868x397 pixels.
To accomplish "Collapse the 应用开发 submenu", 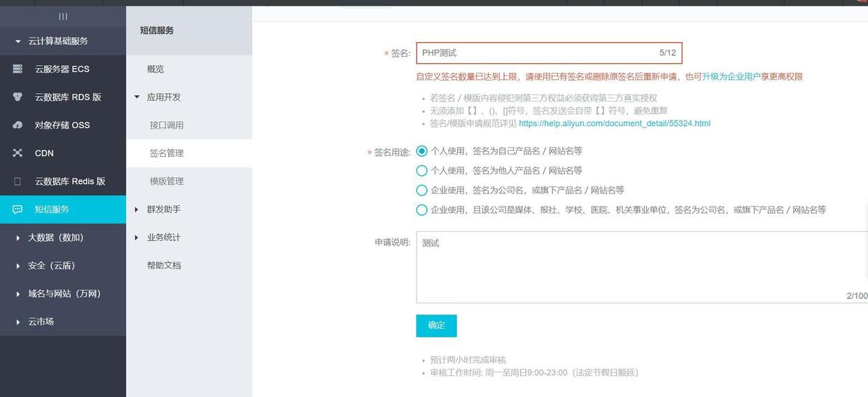I will tap(137, 97).
